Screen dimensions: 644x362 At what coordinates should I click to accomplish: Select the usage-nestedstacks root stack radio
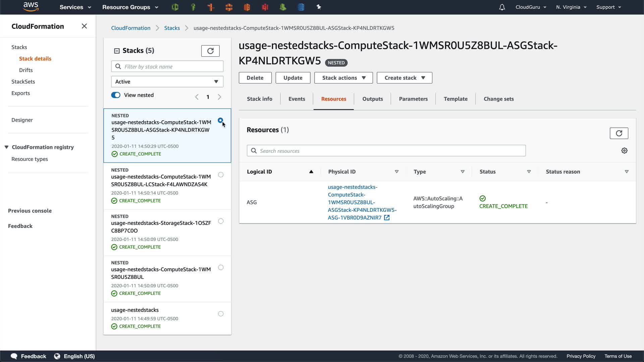pyautogui.click(x=221, y=314)
